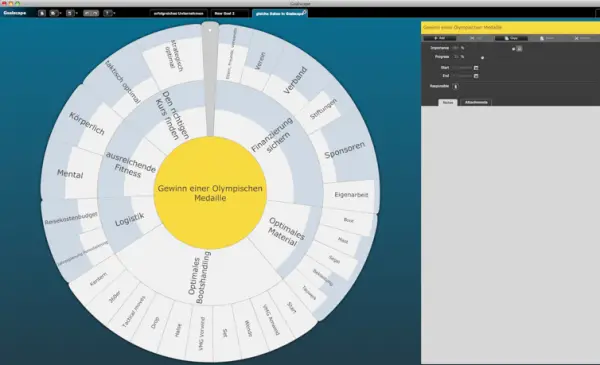Viewport: 600px width, 365px height.
Task: Click the Paste button
Action: tap(547, 38)
